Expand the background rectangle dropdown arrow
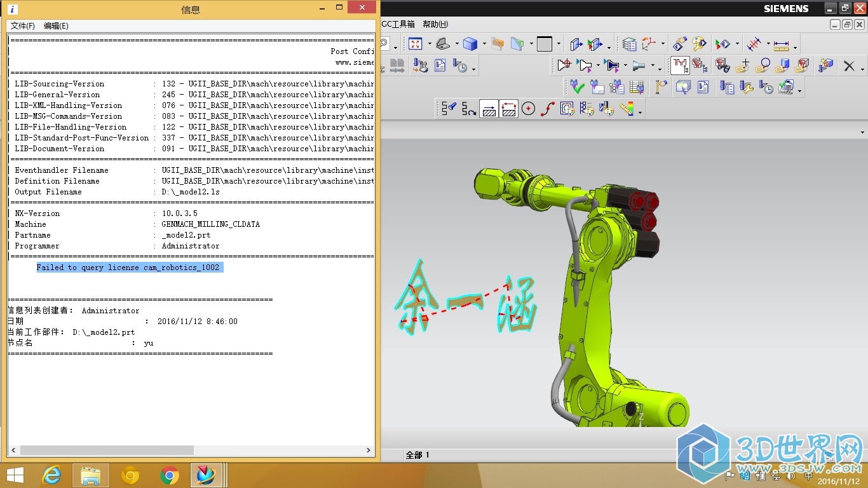The width and height of the screenshot is (868, 488). (559, 44)
